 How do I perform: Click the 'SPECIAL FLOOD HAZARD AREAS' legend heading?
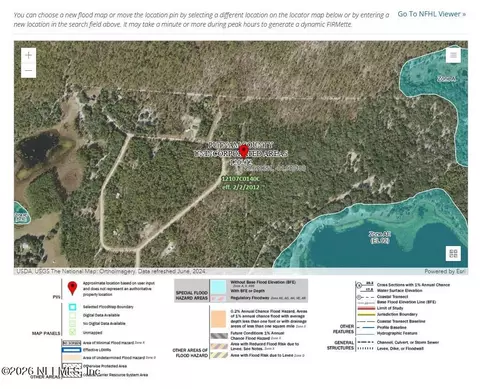point(192,295)
